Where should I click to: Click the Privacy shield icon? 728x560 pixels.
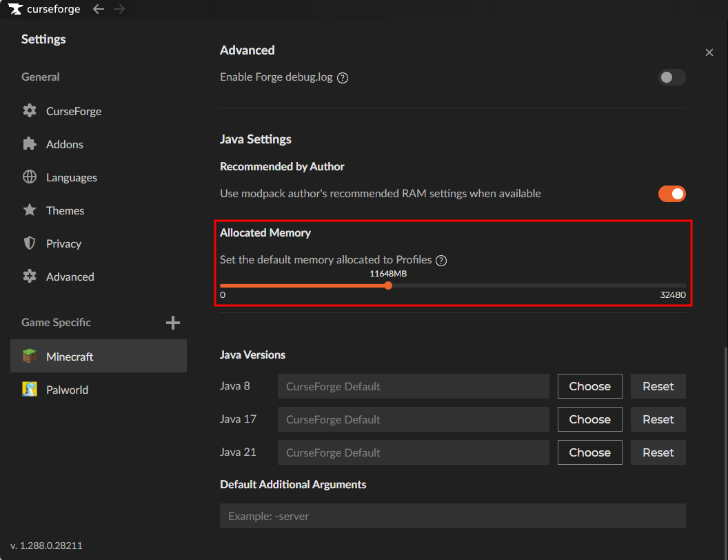pos(30,243)
